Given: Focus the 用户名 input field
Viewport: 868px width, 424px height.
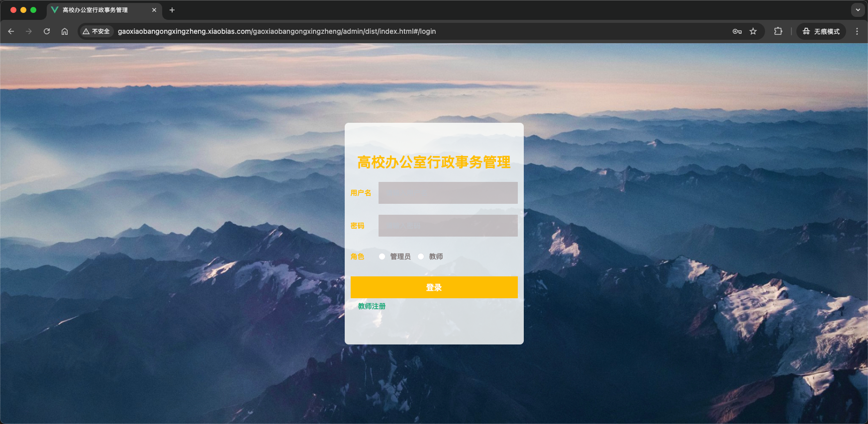Looking at the screenshot, I should 448,193.
